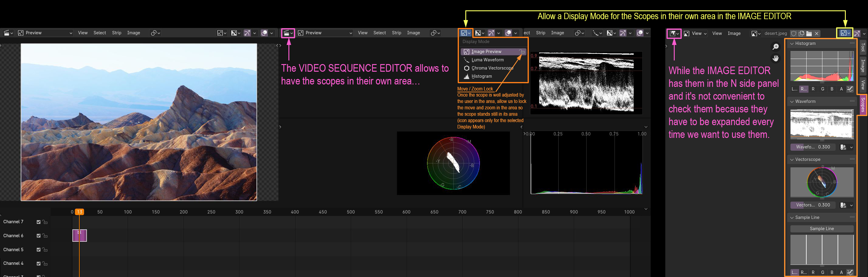Switch to Tool sidebar tab

(863, 48)
